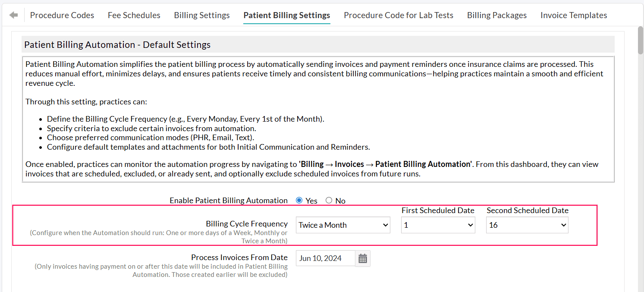The width and height of the screenshot is (644, 292).
Task: Open the calendar date picker
Action: (x=363, y=258)
